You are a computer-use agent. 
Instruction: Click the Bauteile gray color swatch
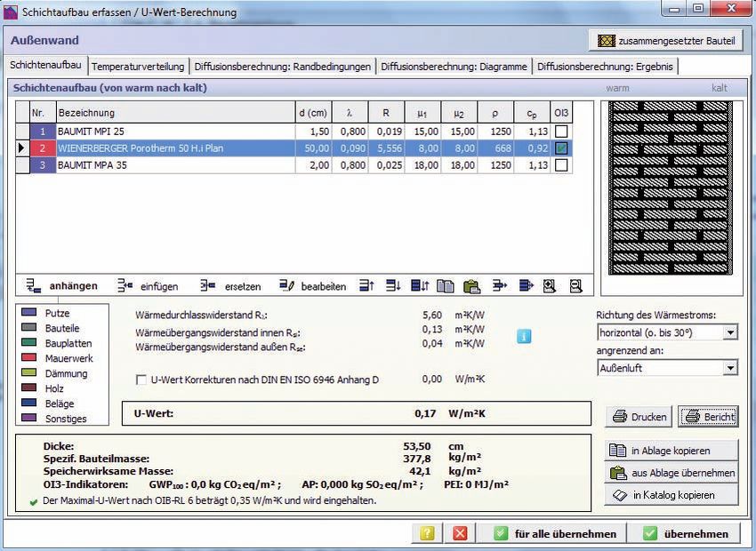pyautogui.click(x=29, y=328)
